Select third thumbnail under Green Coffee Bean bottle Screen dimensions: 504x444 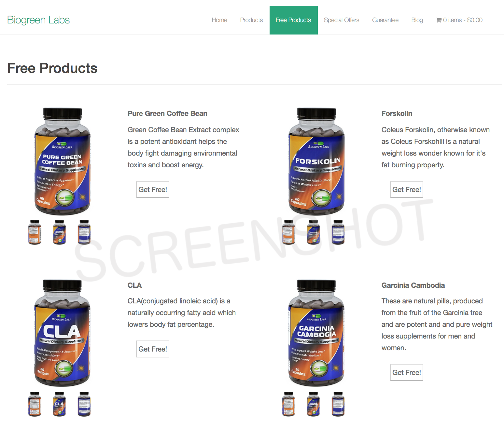tap(84, 232)
